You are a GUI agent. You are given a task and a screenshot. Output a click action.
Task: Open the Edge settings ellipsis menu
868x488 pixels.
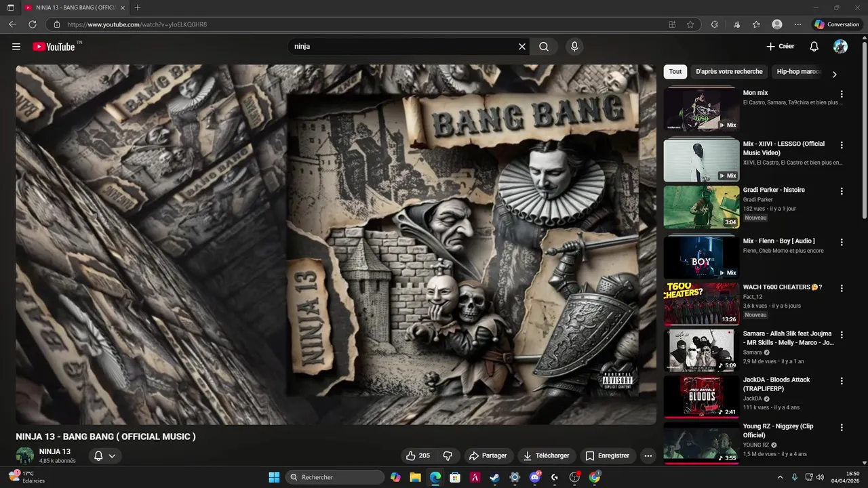pos(798,24)
